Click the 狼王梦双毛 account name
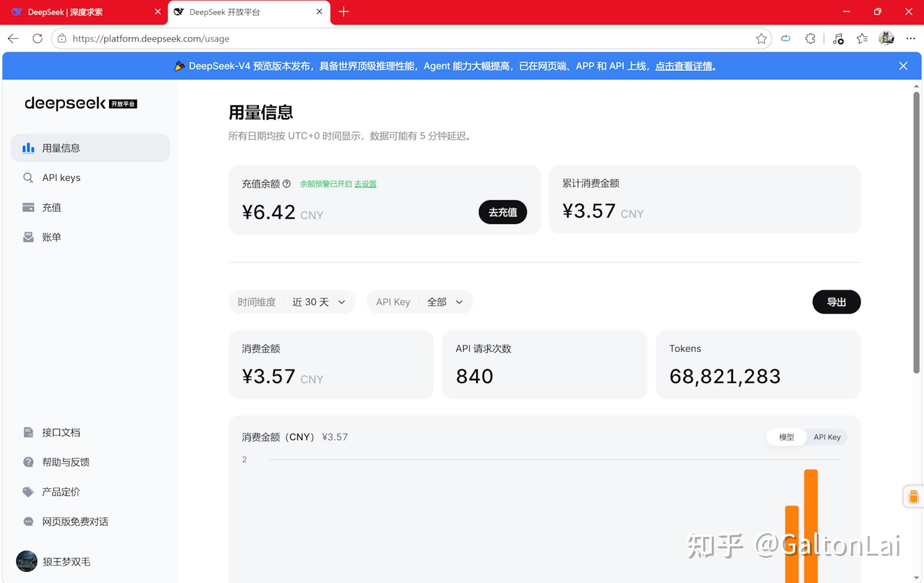The height and width of the screenshot is (583, 924). [x=66, y=561]
